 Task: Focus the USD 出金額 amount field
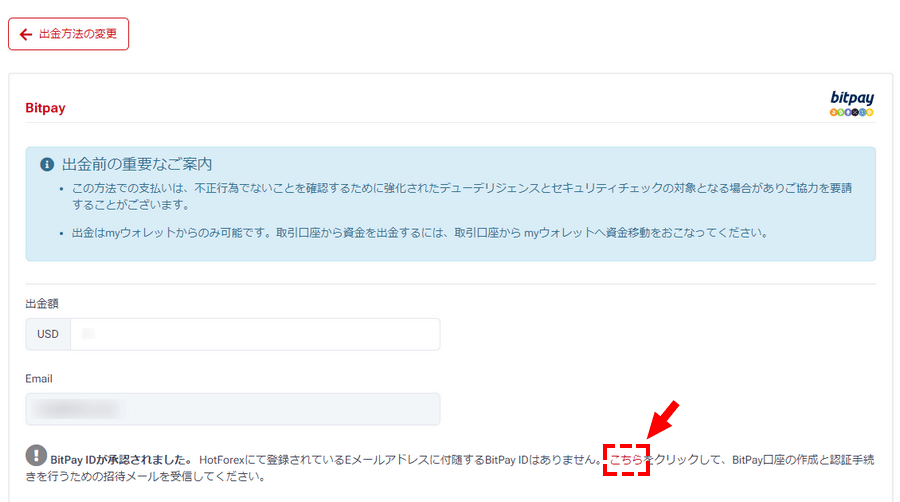point(255,334)
